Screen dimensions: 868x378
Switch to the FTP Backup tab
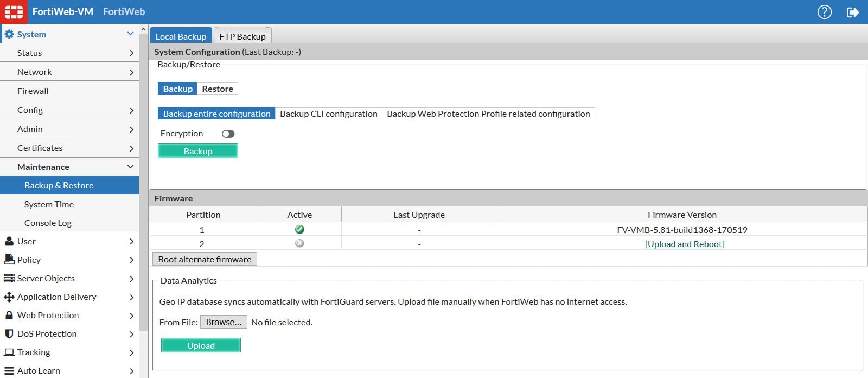242,36
